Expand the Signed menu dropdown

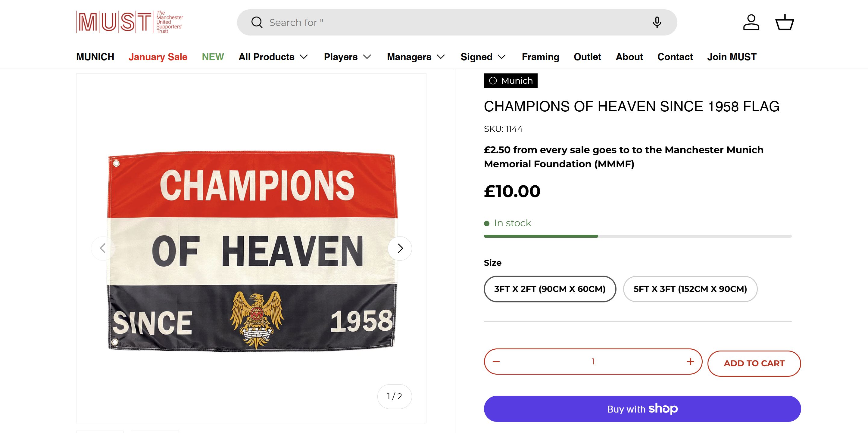[x=483, y=57]
